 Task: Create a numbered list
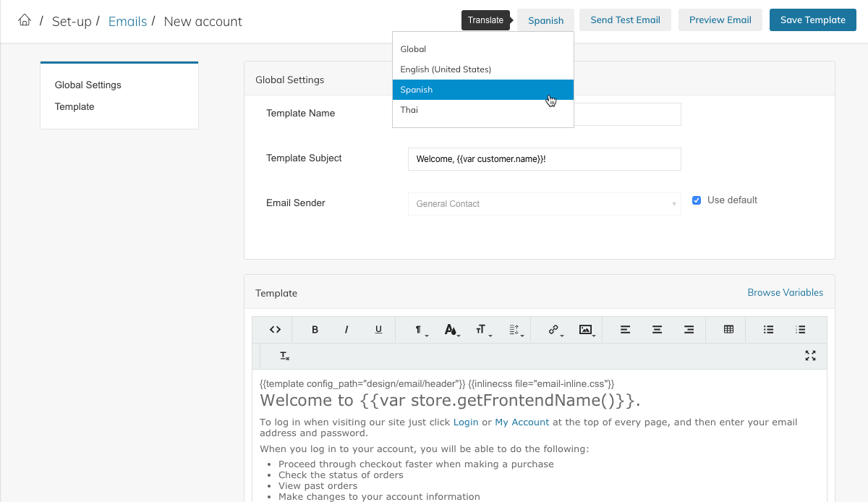(800, 329)
